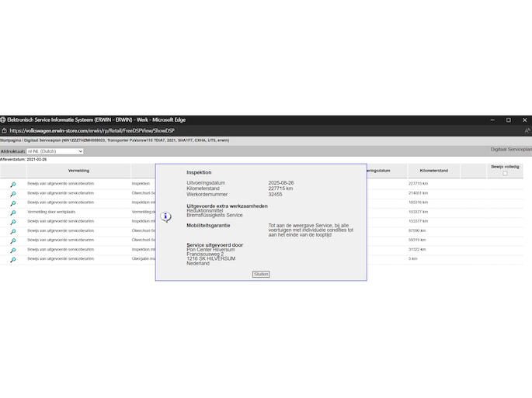
Task: Open magnifier for Vermelding door werkplaats row
Action: coord(12,212)
